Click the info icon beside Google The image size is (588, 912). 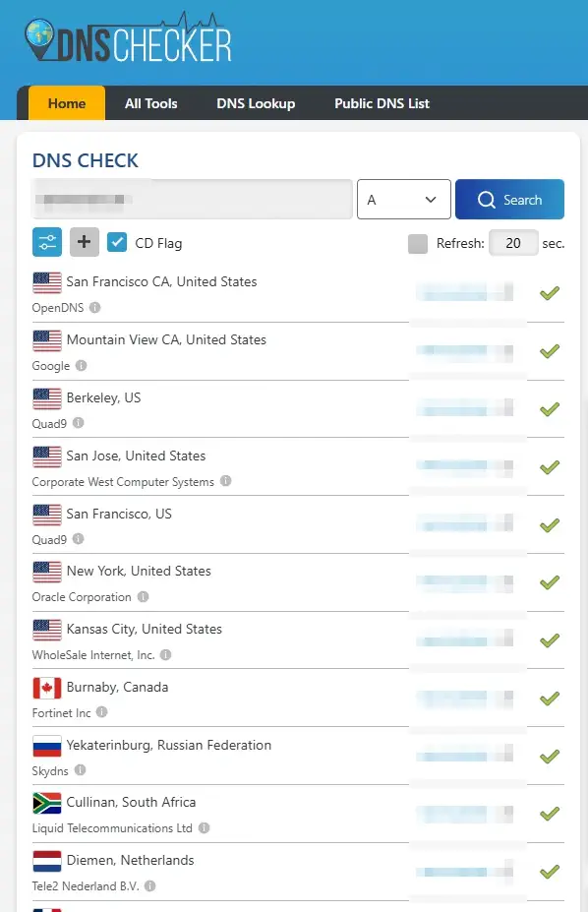click(82, 365)
